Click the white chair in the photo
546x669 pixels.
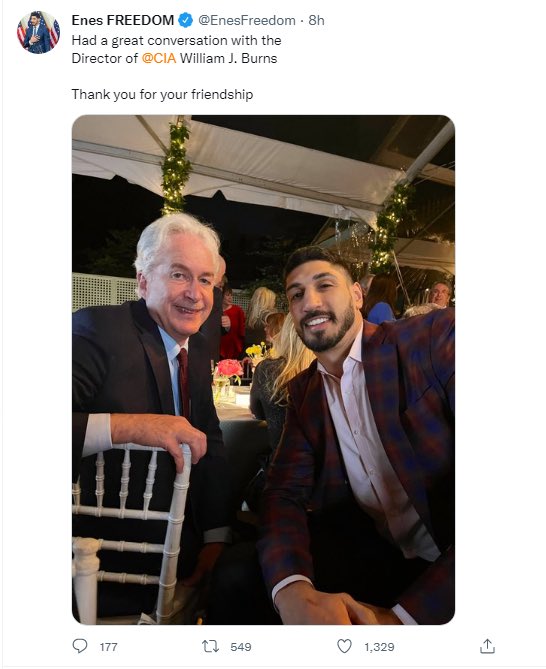tap(130, 533)
